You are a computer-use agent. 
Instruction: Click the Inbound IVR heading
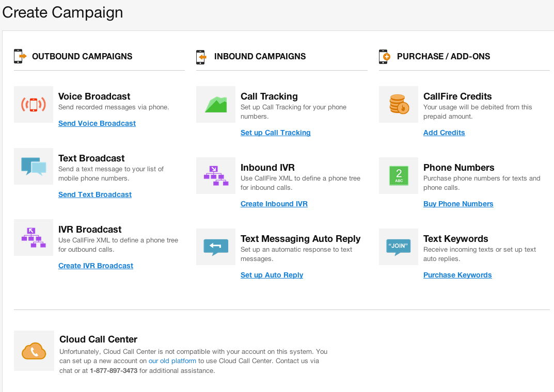267,168
